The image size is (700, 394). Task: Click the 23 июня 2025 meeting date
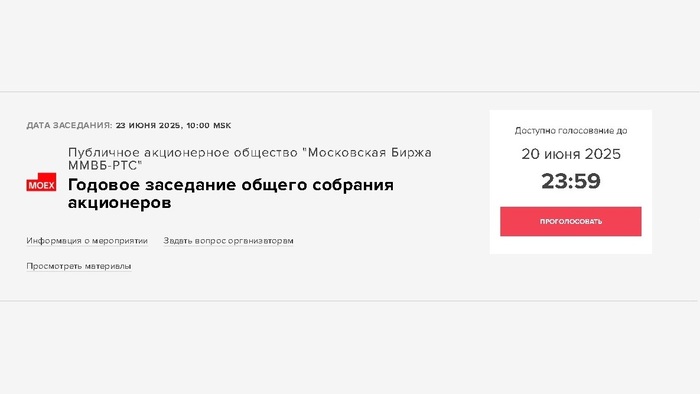[148, 125]
